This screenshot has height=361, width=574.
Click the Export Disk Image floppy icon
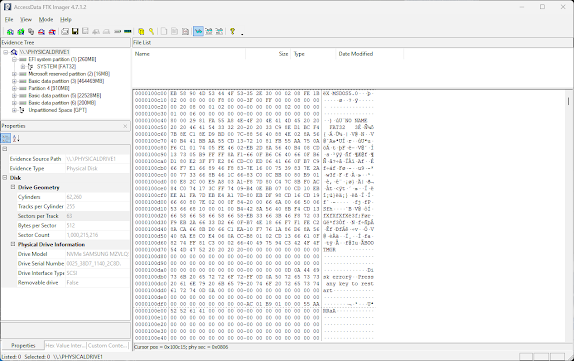(x=75, y=31)
